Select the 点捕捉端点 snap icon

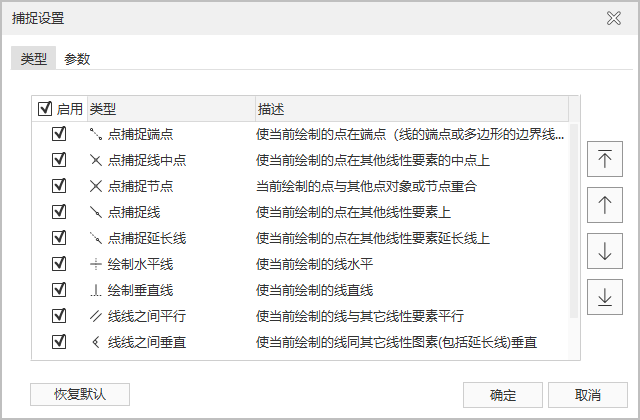(x=96, y=133)
